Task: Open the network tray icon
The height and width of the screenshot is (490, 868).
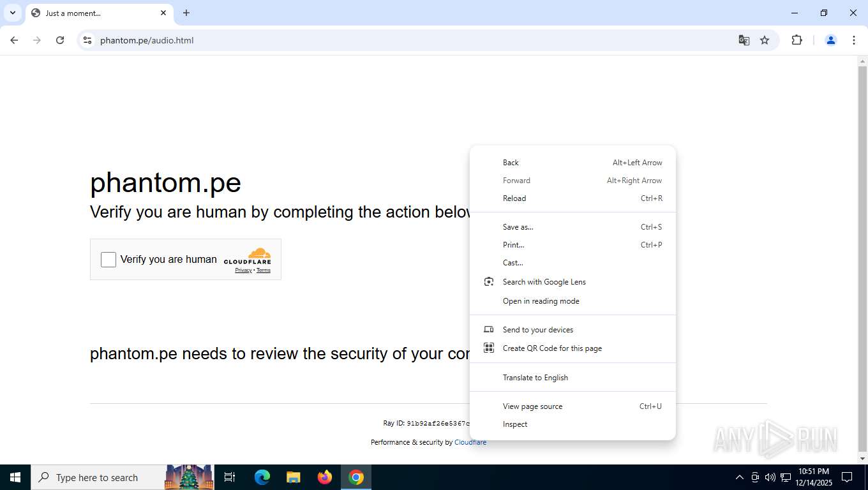Action: point(786,477)
